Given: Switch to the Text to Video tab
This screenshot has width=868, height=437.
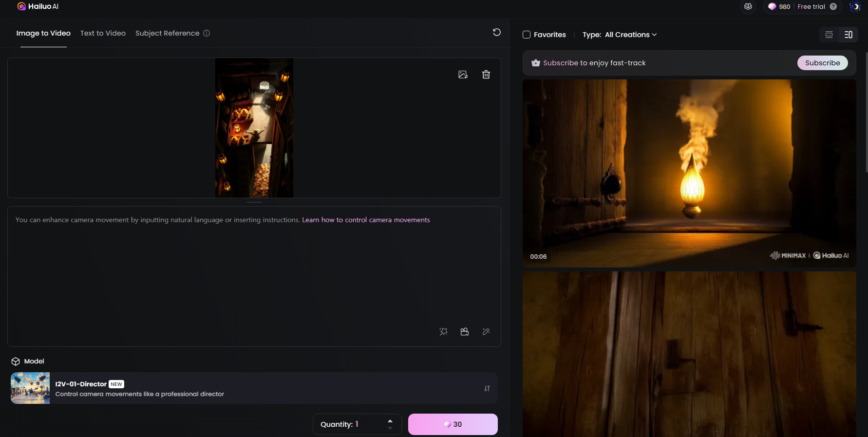Looking at the screenshot, I should click(103, 33).
